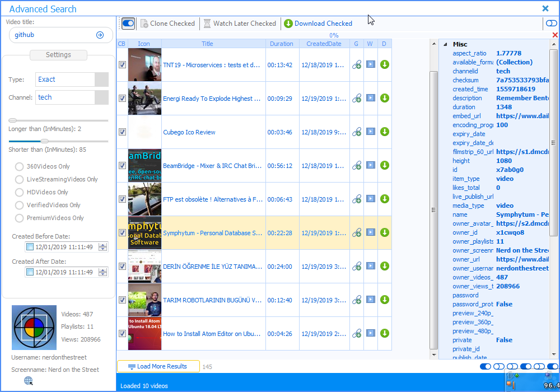The width and height of the screenshot is (560, 392).
Task: Click the Longer than minutes slider handle
Action: 12,120
